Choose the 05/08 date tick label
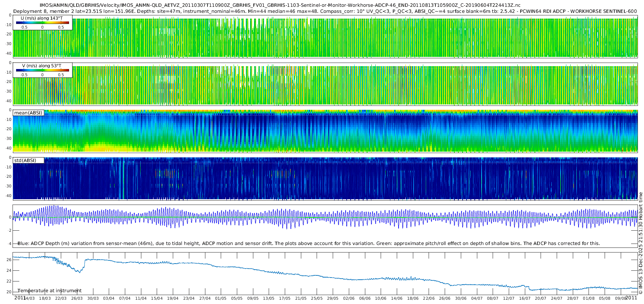Viewport: 644px width, 304px height. tap(605, 298)
